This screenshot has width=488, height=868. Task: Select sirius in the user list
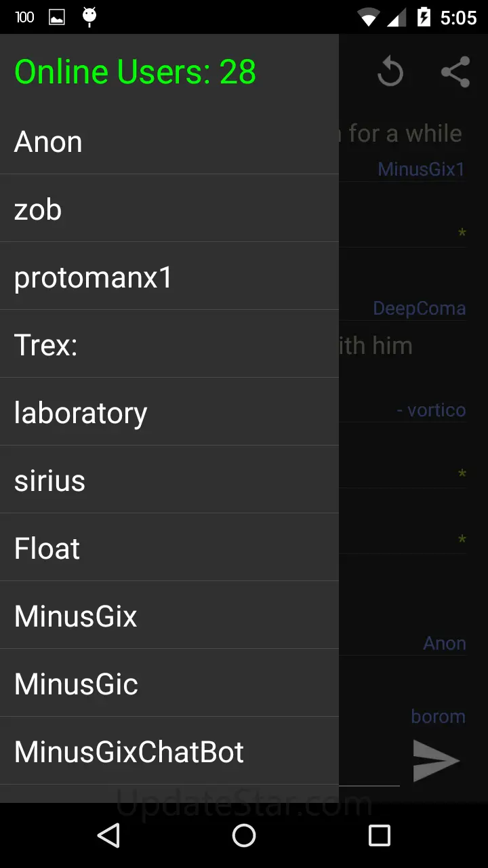pos(169,481)
